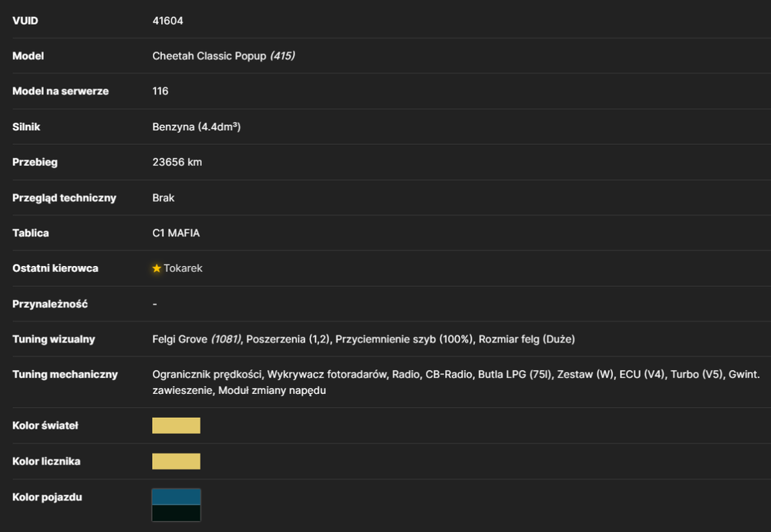Select the VUID value 41604
Image resolution: width=771 pixels, height=532 pixels.
pyautogui.click(x=167, y=21)
